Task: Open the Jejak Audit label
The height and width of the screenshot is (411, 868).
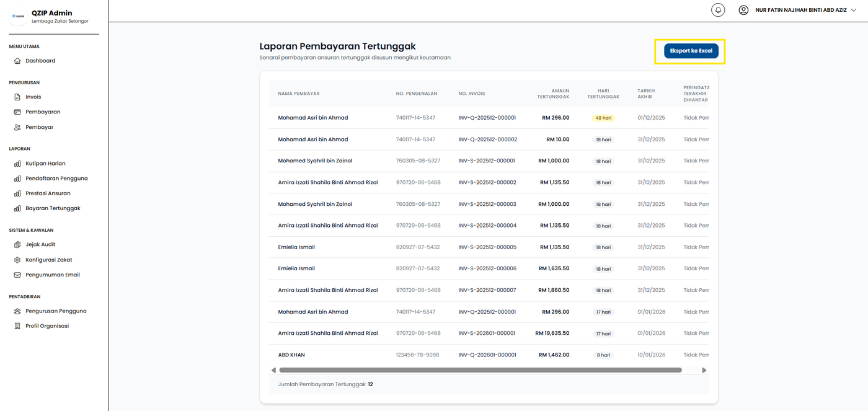Action: pyautogui.click(x=40, y=244)
